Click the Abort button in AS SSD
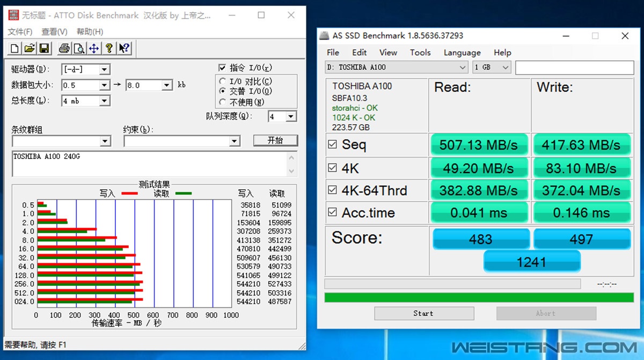 point(546,313)
